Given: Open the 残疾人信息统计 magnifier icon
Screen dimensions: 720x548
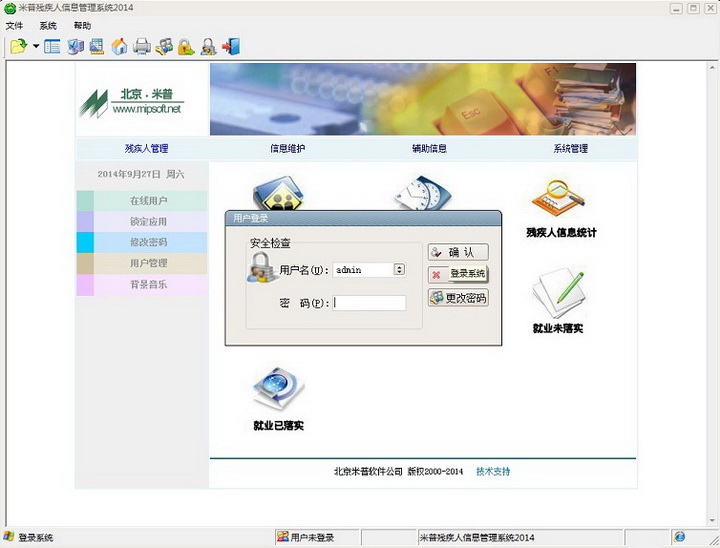Looking at the screenshot, I should point(560,198).
